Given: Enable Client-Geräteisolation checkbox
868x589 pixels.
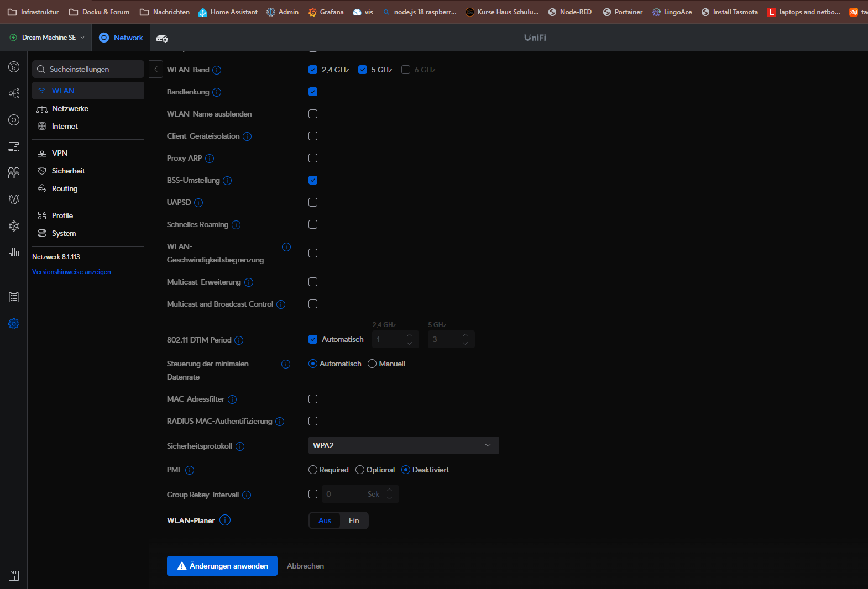Looking at the screenshot, I should point(313,136).
